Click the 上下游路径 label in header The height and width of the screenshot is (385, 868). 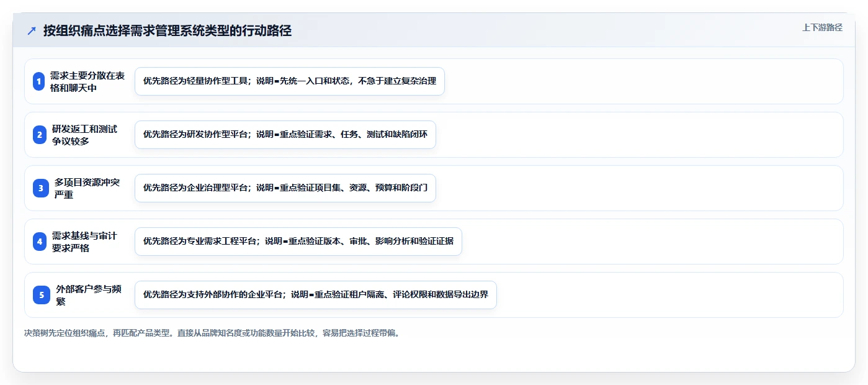[822, 27]
